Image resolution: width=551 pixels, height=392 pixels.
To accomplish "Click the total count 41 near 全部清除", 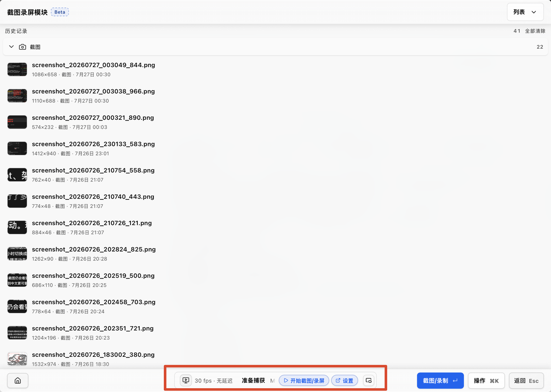I will pos(517,31).
